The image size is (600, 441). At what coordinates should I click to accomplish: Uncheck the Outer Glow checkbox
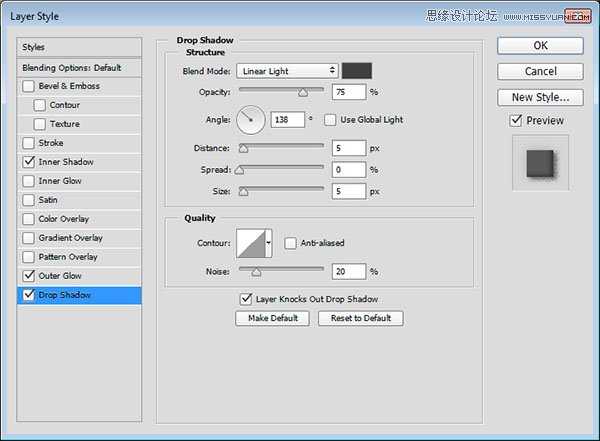pyautogui.click(x=28, y=276)
